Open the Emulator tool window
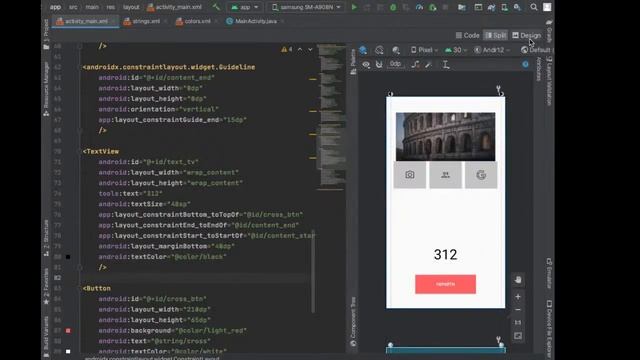This screenshot has width=640, height=360. click(x=549, y=273)
